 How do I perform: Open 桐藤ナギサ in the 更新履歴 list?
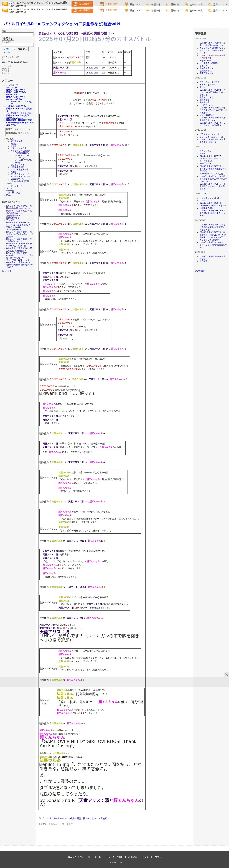(x=204, y=100)
